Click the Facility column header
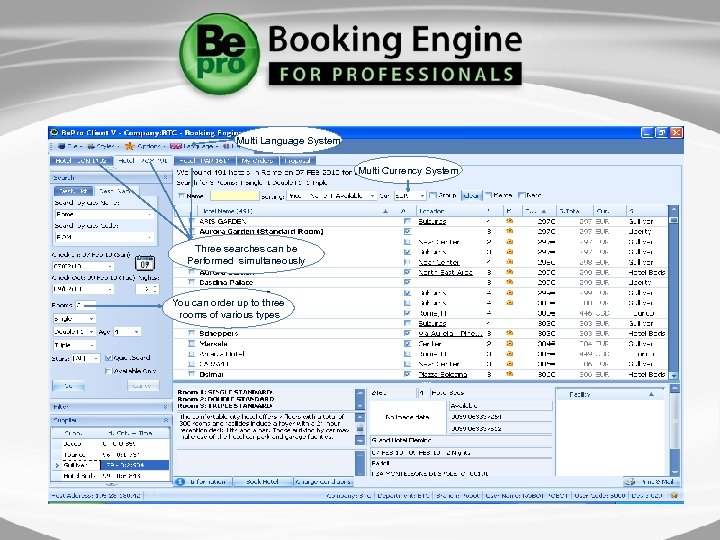Viewport: 720px width, 540px height. (x=611, y=394)
